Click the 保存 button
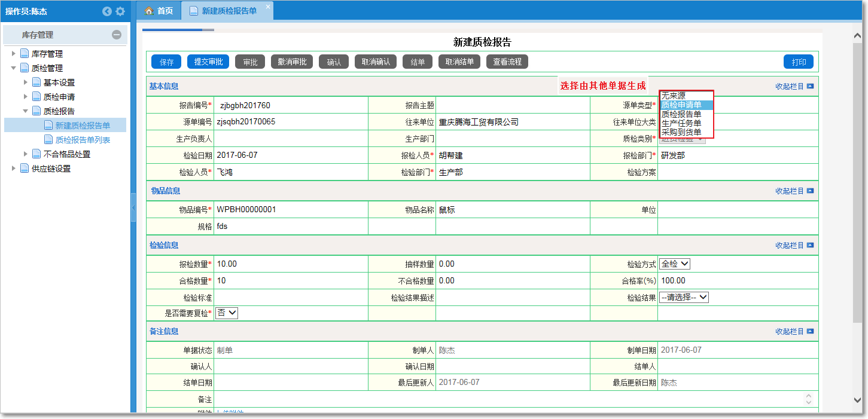 tap(166, 62)
